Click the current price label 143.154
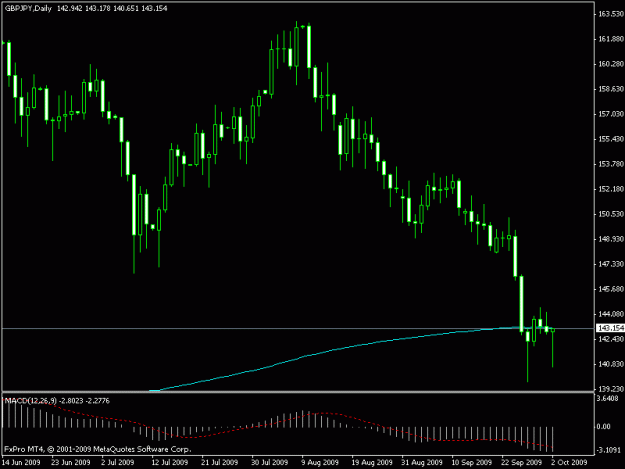The width and height of the screenshot is (625, 469). click(610, 328)
